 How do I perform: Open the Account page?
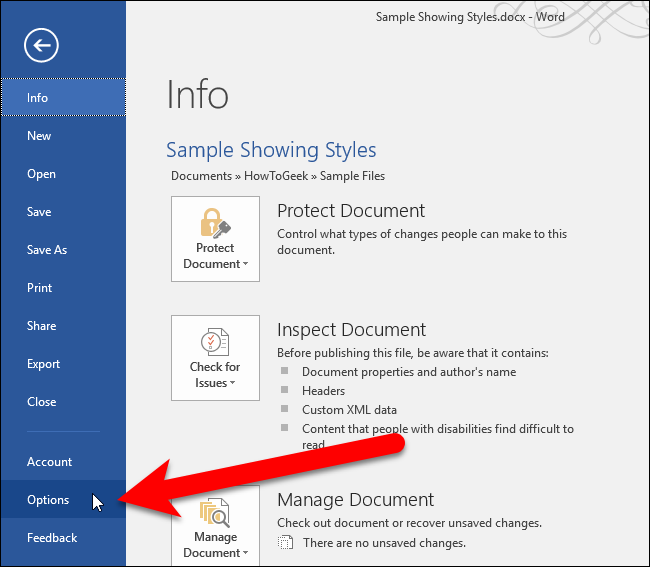pos(49,462)
